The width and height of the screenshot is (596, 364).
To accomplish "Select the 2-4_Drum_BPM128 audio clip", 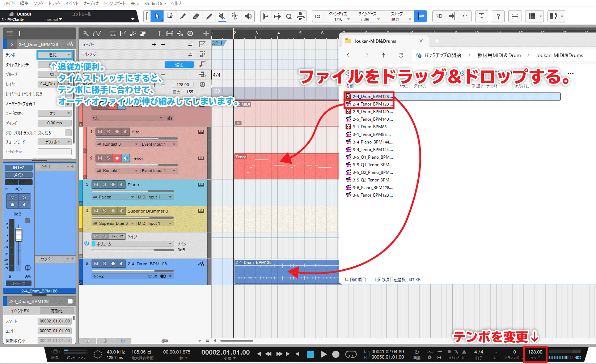I will [x=286, y=272].
